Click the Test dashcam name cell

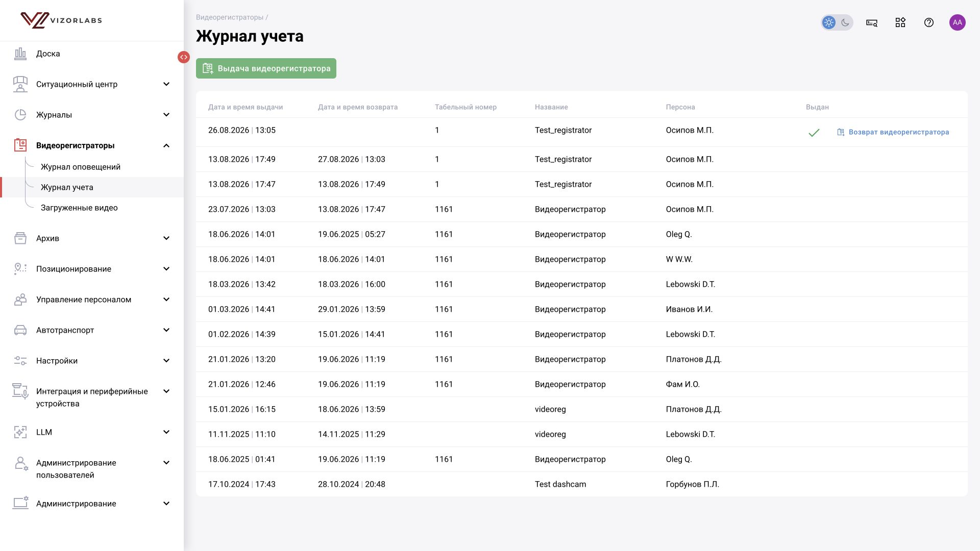(x=560, y=484)
